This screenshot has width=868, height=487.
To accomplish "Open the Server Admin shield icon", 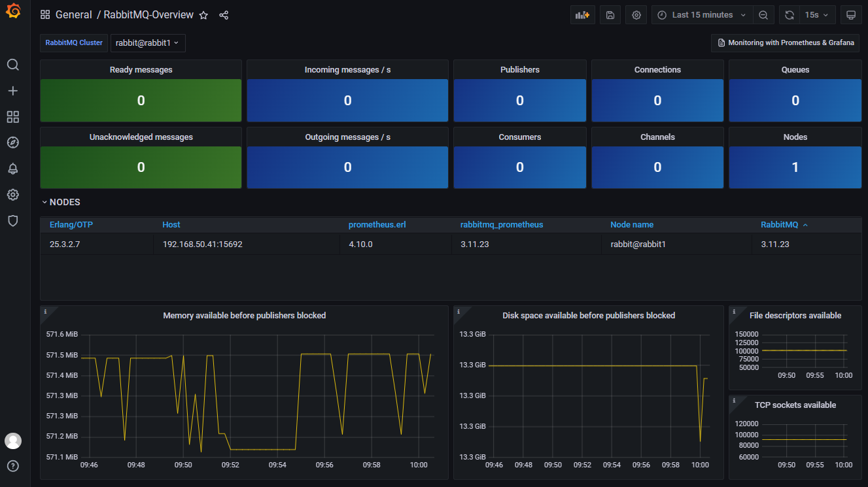I will [13, 221].
